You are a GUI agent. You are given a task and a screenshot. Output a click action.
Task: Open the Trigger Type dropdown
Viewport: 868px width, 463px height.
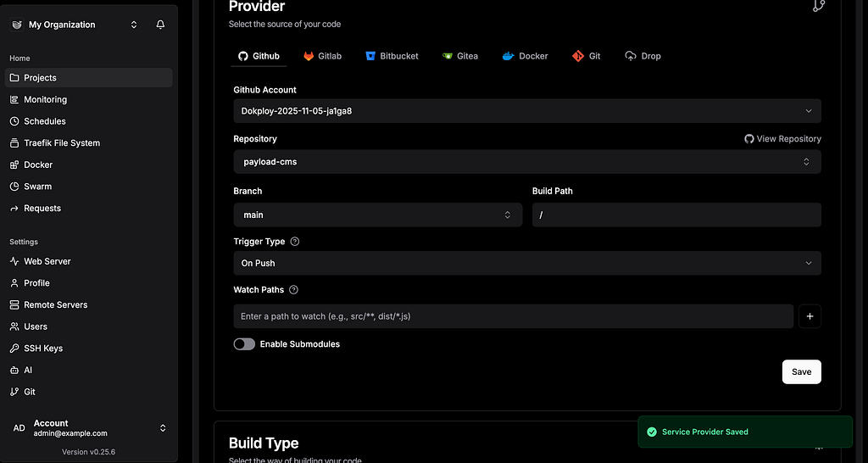[x=527, y=263]
